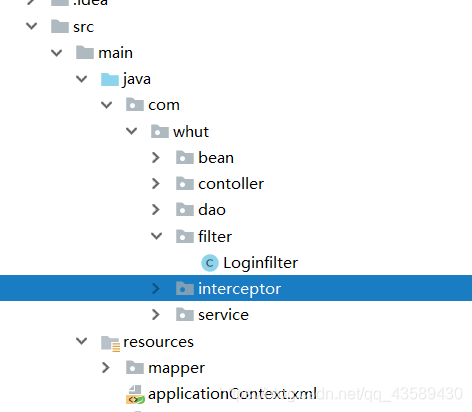Image resolution: width=472 pixels, height=412 pixels.
Task: Click the blue java source root icon
Action: pos(110,79)
